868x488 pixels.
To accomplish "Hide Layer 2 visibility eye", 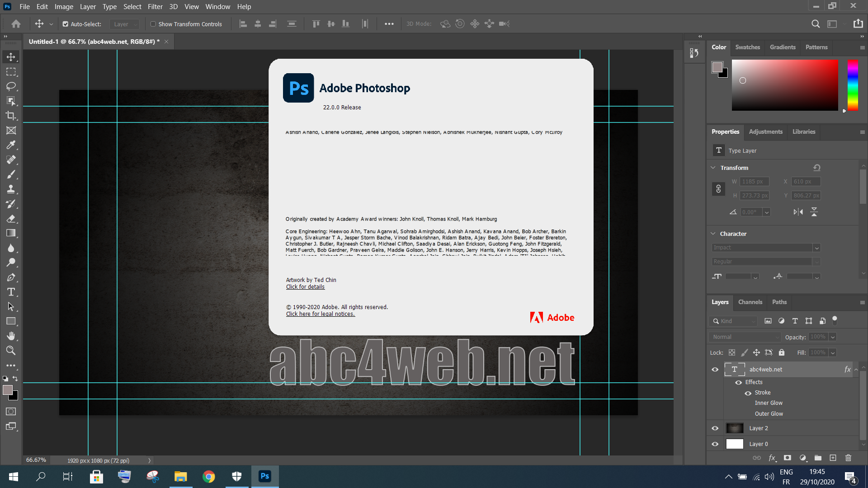I will 715,428.
